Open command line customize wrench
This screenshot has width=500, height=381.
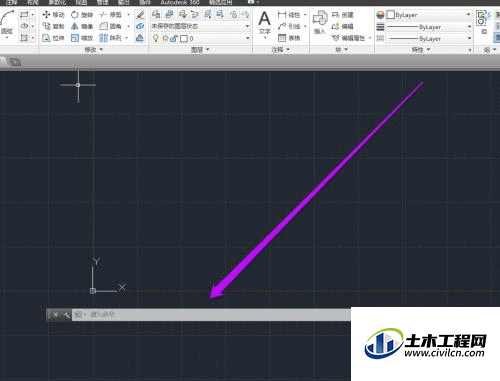(x=66, y=315)
